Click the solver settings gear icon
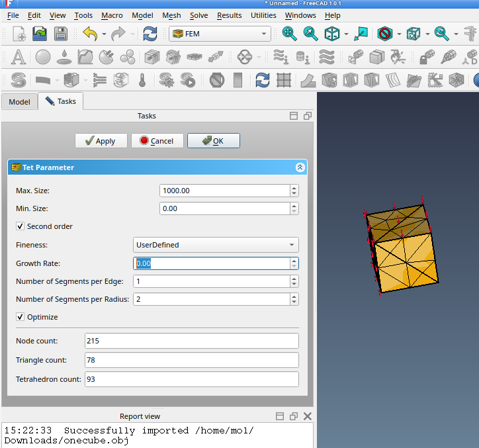 tap(167, 80)
